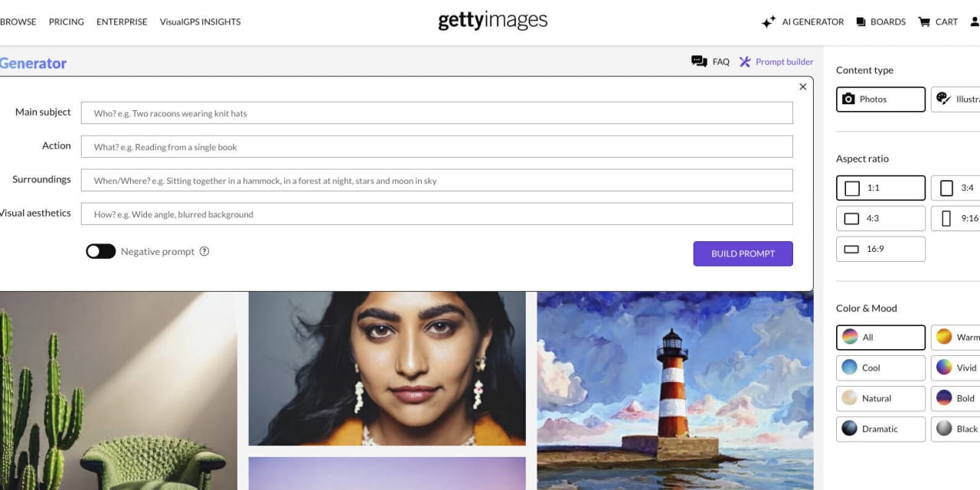Click the 16:9 wide ratio icon
The image size is (980, 490).
tap(851, 250)
